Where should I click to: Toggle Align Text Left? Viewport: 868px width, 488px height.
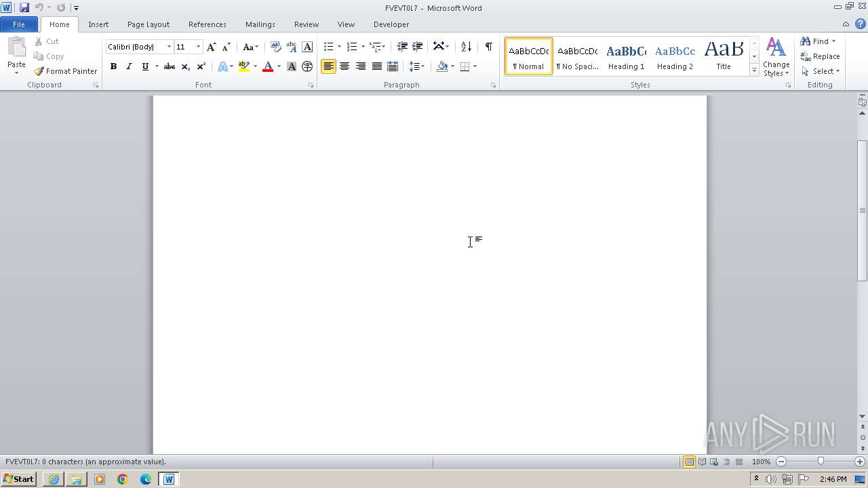(328, 66)
